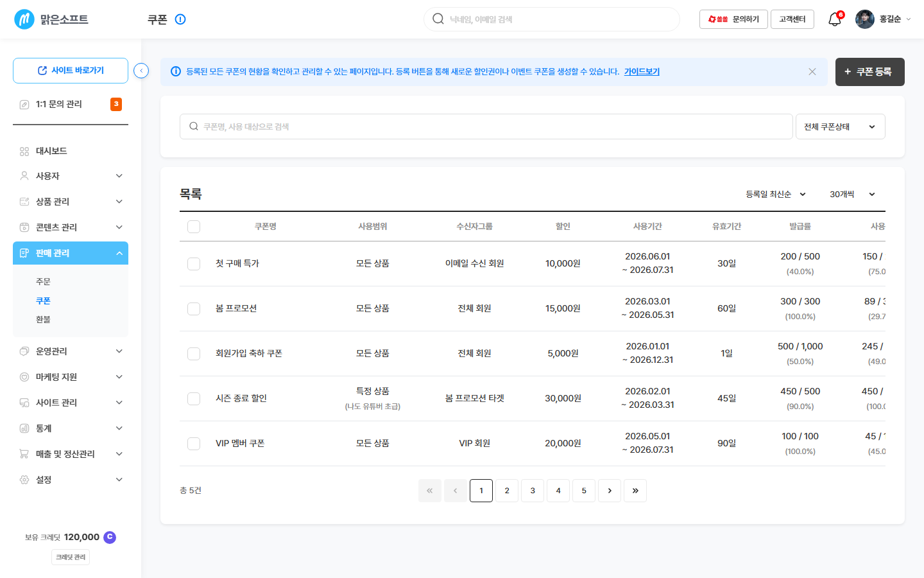Collapse the 판매 관리 menu chevron
The height and width of the screenshot is (578, 924).
119,253
